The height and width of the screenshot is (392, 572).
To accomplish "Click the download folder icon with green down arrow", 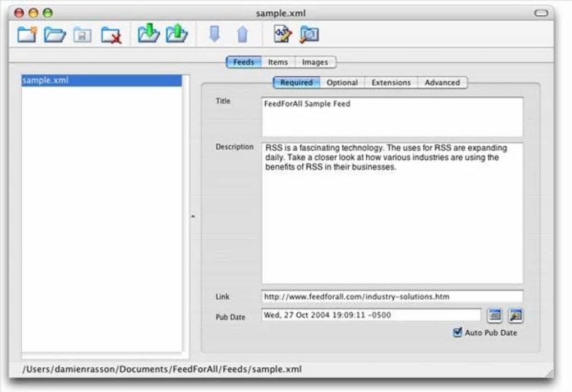I will pos(149,33).
